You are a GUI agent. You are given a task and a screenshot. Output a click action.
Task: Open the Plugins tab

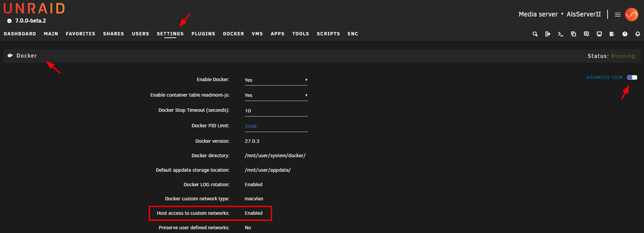[204, 34]
